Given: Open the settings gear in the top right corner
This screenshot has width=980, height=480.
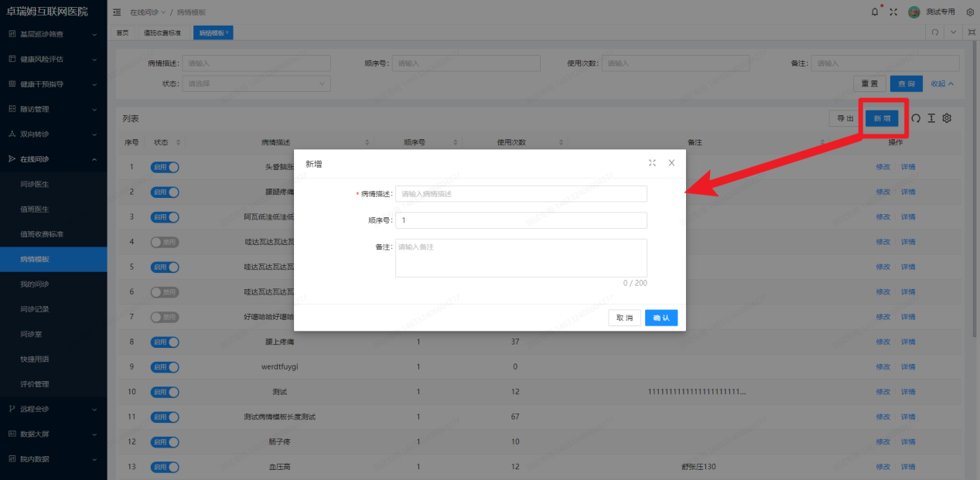Looking at the screenshot, I should point(970,12).
